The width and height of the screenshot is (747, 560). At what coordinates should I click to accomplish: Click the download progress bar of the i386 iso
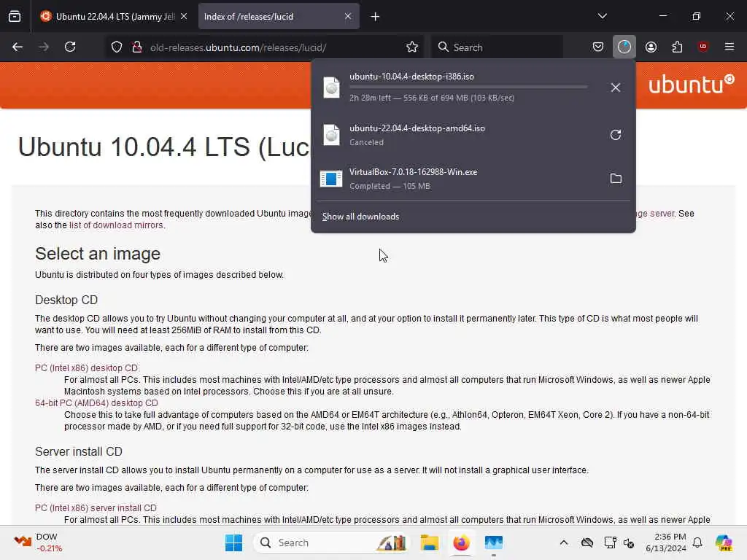pos(468,87)
